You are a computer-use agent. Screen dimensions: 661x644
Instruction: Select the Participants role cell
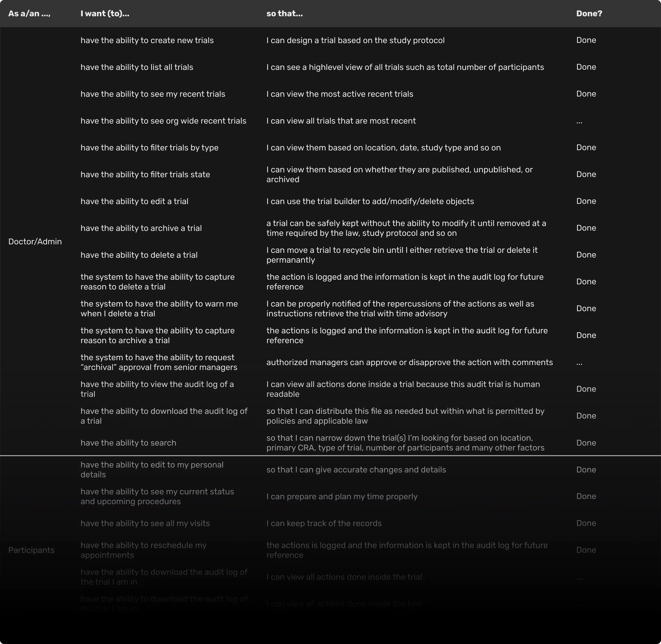coord(31,550)
